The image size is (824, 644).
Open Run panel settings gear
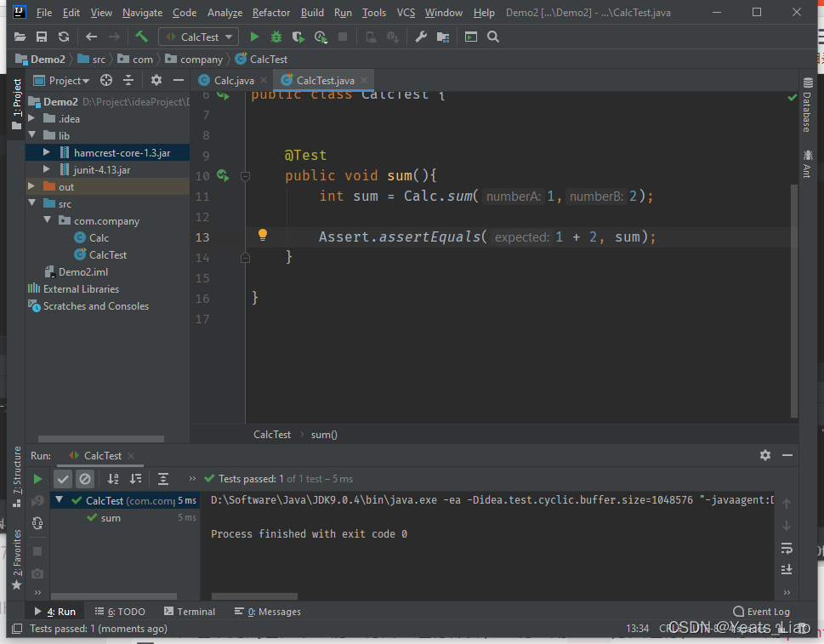pyautogui.click(x=765, y=455)
